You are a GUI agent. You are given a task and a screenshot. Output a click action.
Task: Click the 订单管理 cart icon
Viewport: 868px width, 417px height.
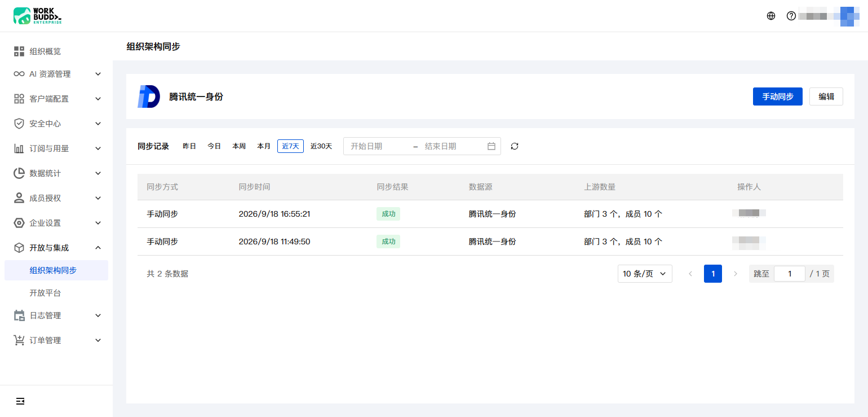(19, 340)
